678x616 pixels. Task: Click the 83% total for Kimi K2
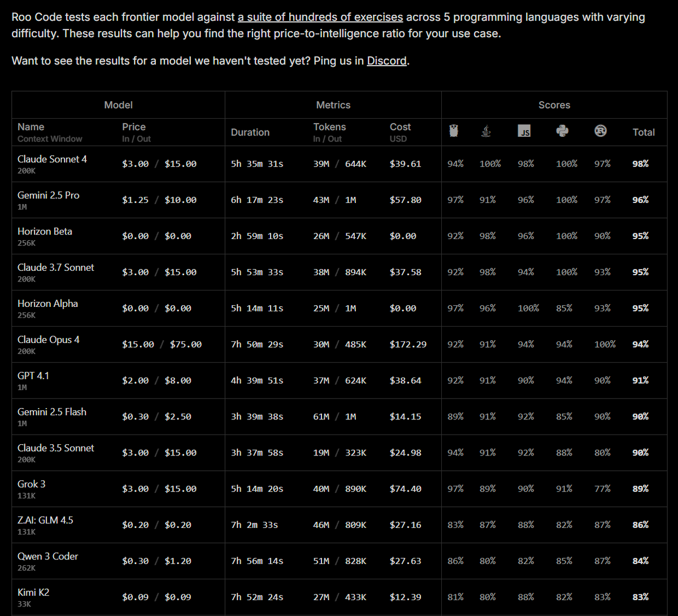coord(641,597)
